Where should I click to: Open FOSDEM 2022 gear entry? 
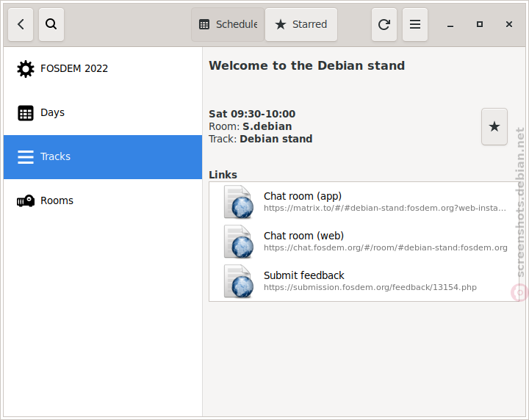(x=103, y=69)
